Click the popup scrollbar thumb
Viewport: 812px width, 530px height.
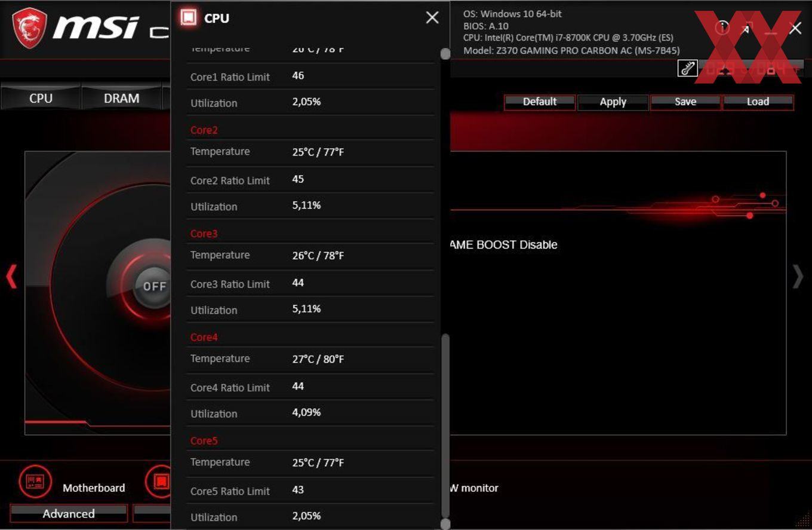445,425
